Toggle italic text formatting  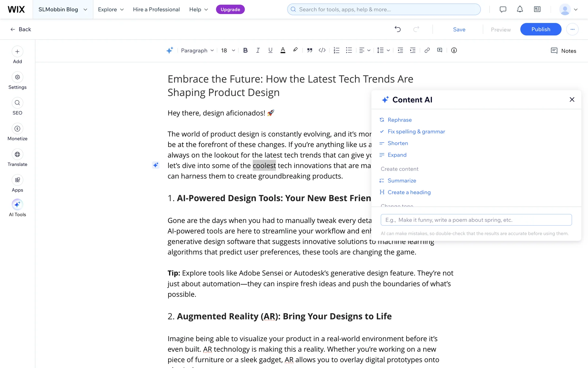(258, 50)
